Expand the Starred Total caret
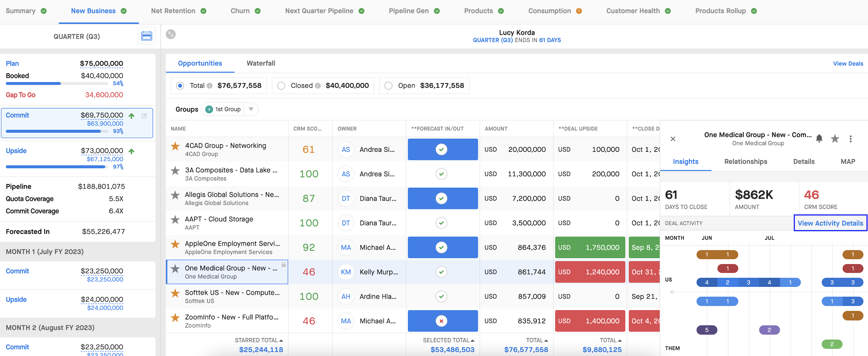The height and width of the screenshot is (356, 868). 281,341
